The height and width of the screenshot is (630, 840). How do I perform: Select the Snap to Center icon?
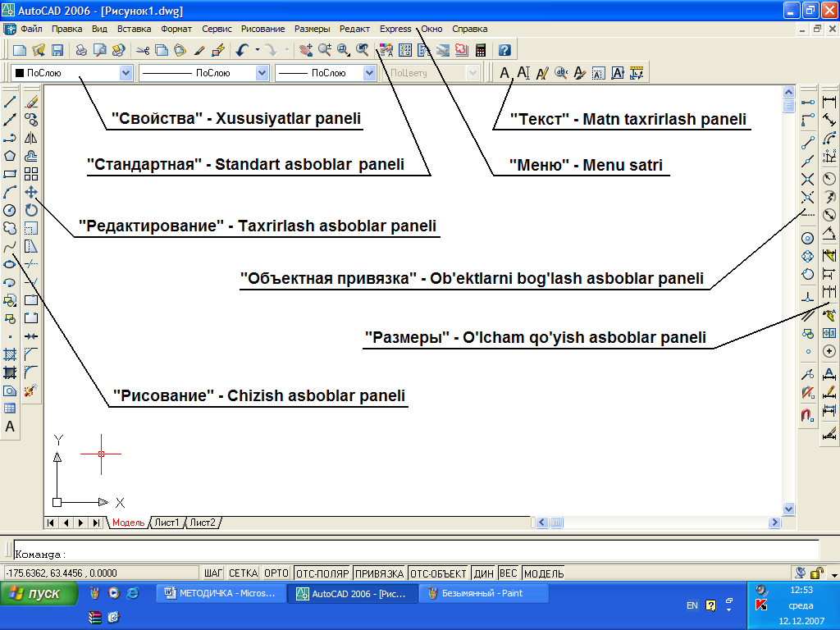pyautogui.click(x=808, y=238)
